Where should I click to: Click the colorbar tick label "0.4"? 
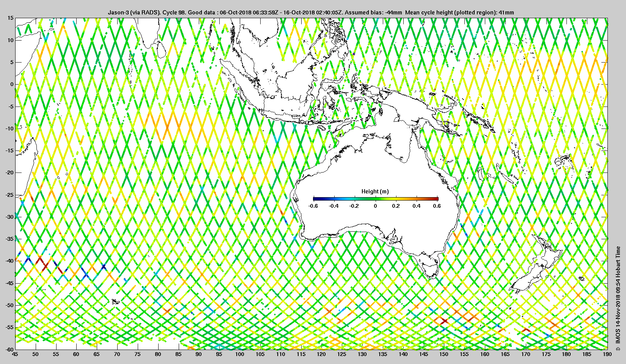coord(417,206)
